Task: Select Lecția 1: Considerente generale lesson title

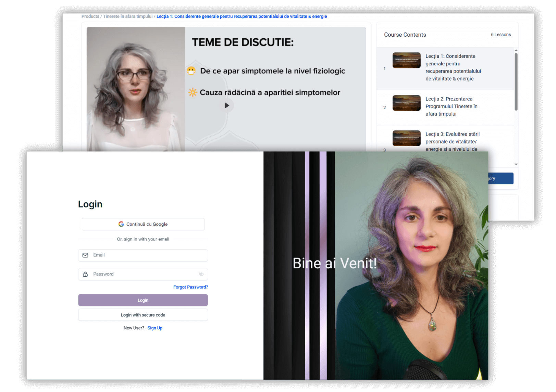Action: [x=453, y=67]
